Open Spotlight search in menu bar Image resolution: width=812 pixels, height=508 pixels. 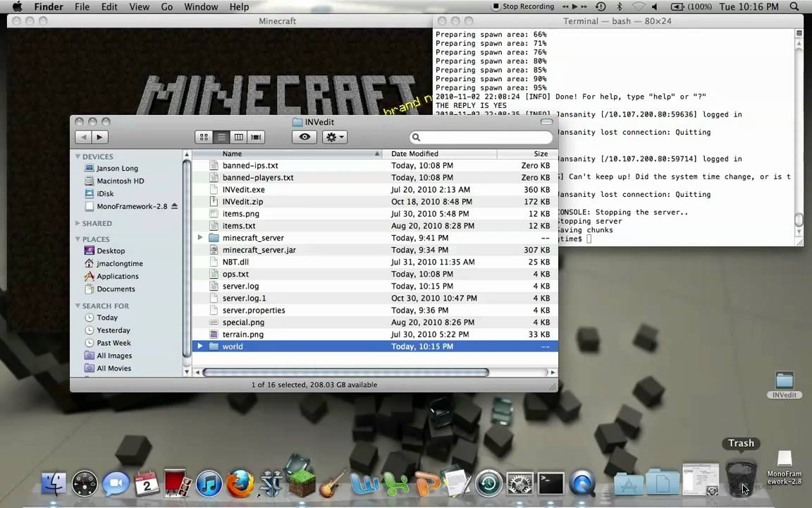point(794,7)
